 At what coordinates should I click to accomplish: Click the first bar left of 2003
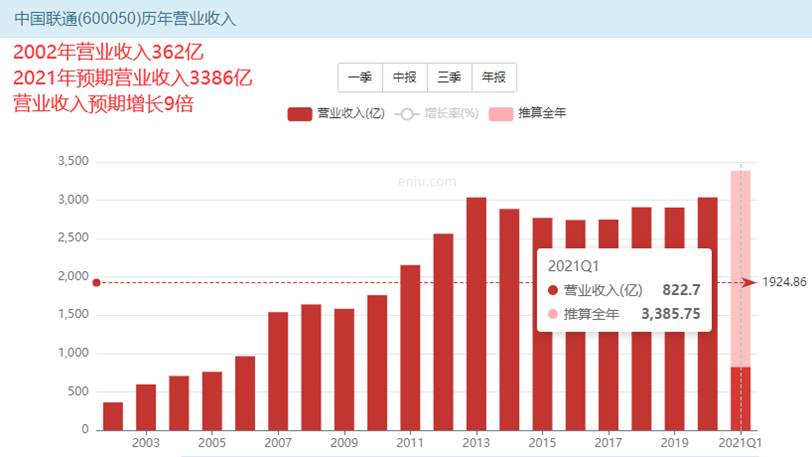pyautogui.click(x=113, y=417)
